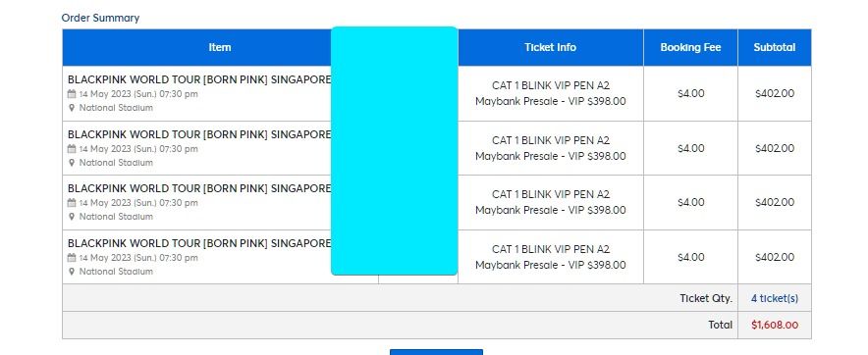The width and height of the screenshot is (868, 355).
Task: Select the Ticket Info column header
Action: click(550, 47)
